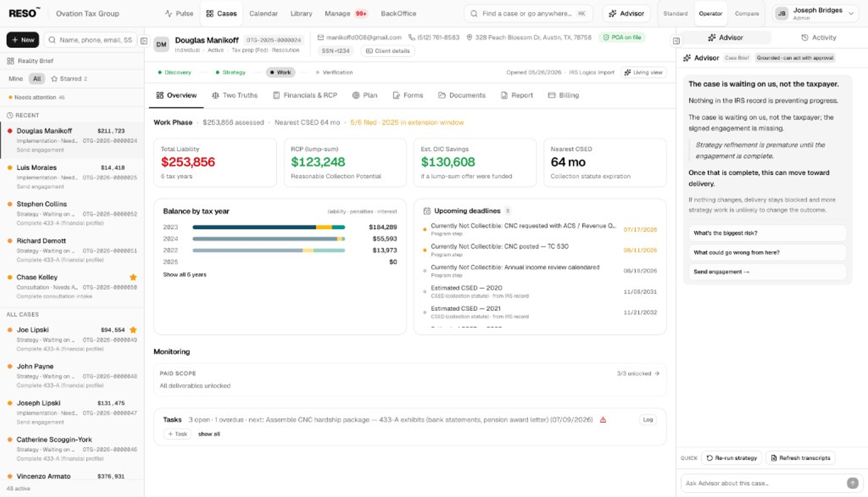The height and width of the screenshot is (497, 868).
Task: Open the Financials & RCP tab
Action: tap(305, 95)
